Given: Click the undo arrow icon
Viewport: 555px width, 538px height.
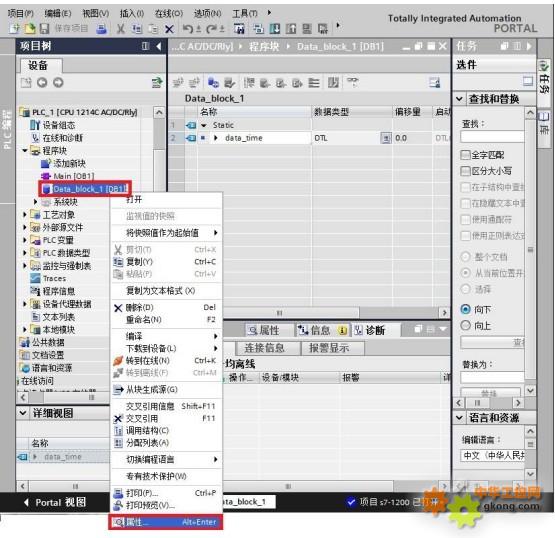Looking at the screenshot, I should [188, 29].
